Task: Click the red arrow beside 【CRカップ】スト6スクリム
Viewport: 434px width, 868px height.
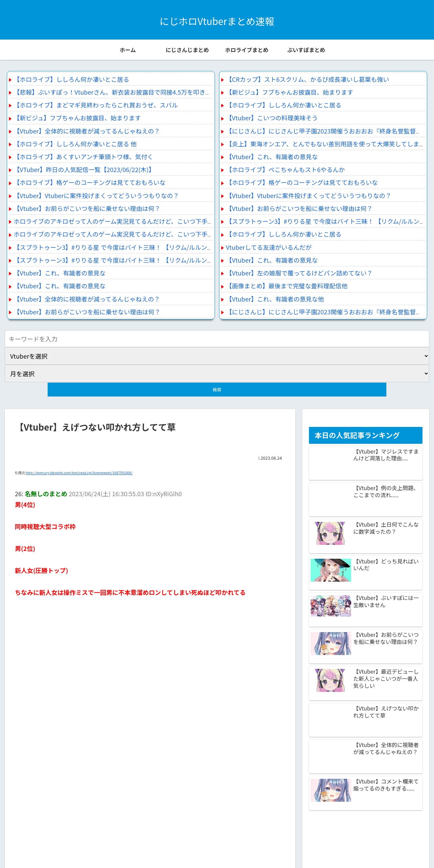Action: tap(222, 80)
